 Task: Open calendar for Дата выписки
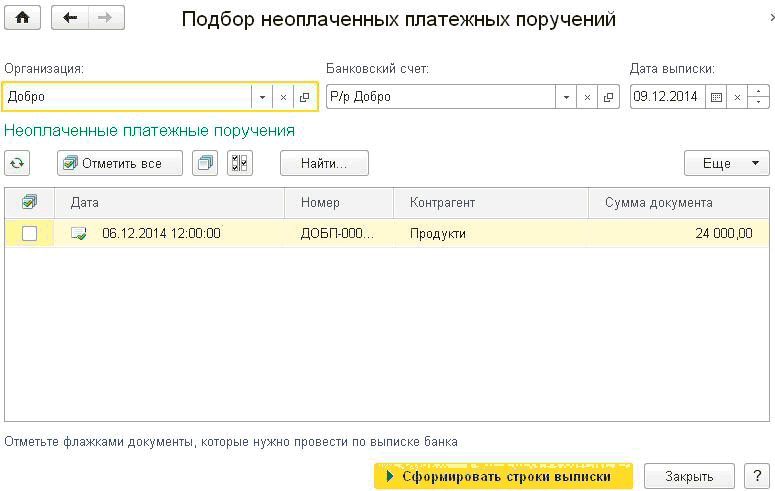click(x=716, y=97)
